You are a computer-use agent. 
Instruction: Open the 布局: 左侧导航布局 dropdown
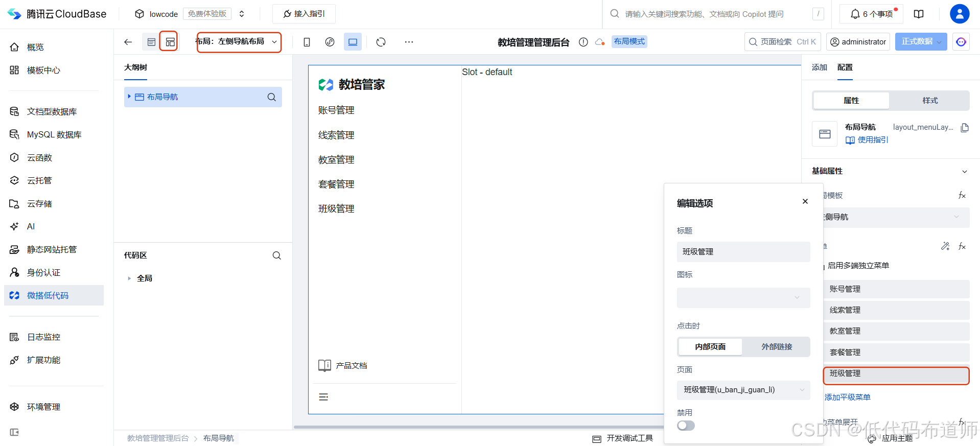239,42
